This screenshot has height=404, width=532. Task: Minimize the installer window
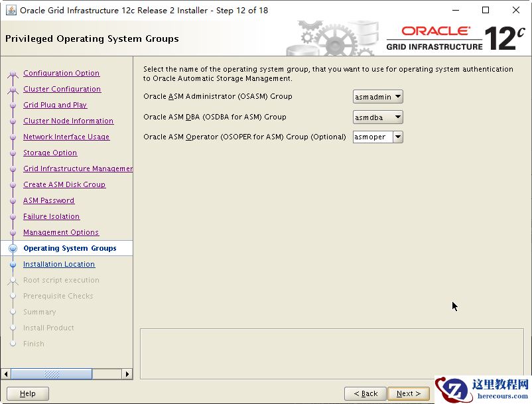tap(456, 10)
